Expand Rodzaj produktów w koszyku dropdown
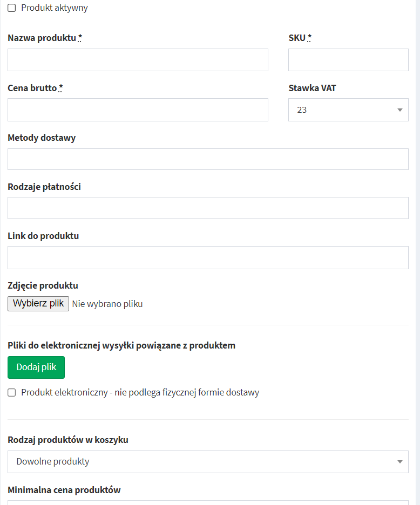 pyautogui.click(x=208, y=461)
